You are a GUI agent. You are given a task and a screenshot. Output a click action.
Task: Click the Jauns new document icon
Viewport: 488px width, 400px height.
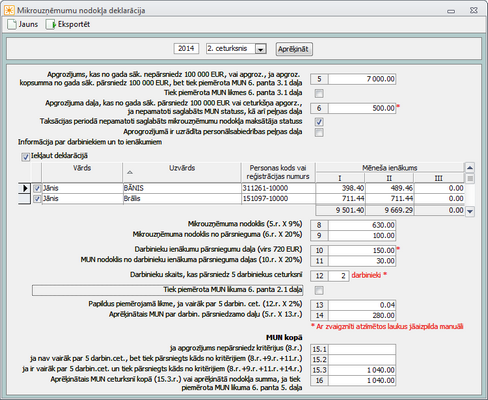click(12, 24)
